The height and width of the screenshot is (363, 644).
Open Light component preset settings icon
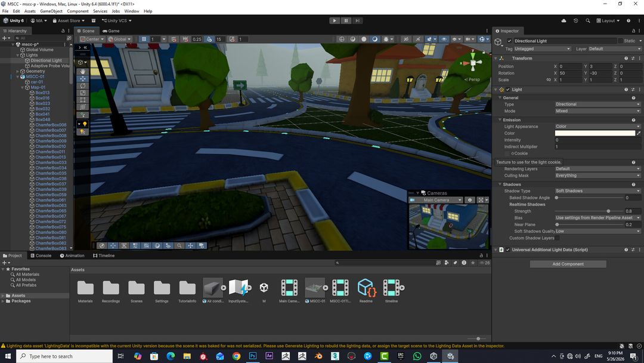633,90
